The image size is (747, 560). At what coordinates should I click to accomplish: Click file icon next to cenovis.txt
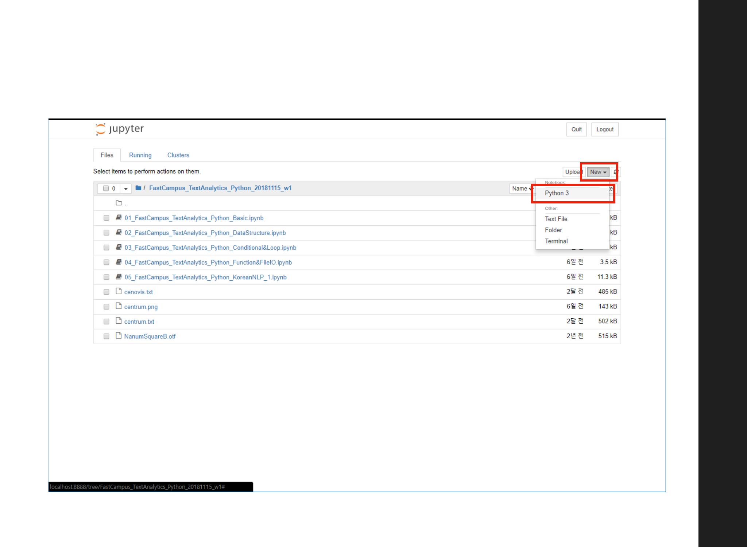119,291
